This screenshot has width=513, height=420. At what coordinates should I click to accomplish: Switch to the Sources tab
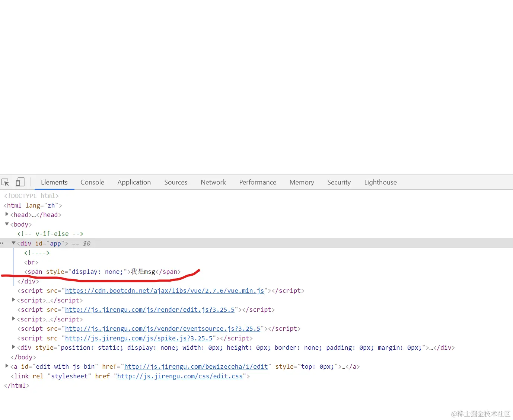tap(176, 182)
